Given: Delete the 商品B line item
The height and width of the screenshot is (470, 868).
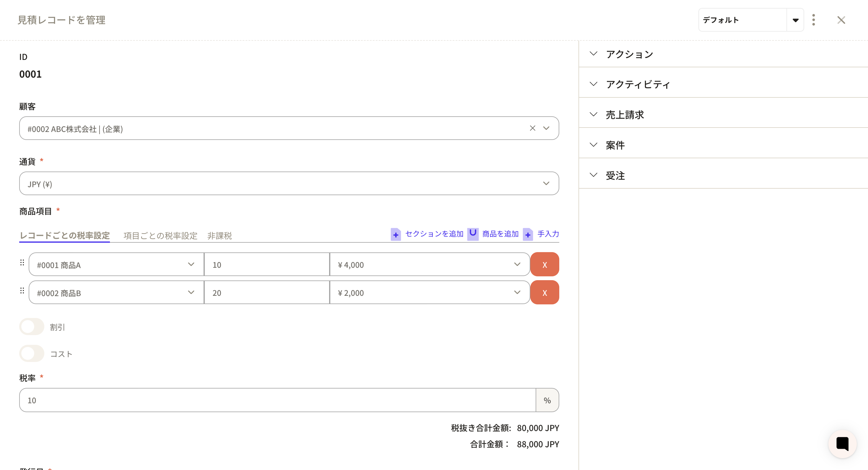Looking at the screenshot, I should 544,293.
